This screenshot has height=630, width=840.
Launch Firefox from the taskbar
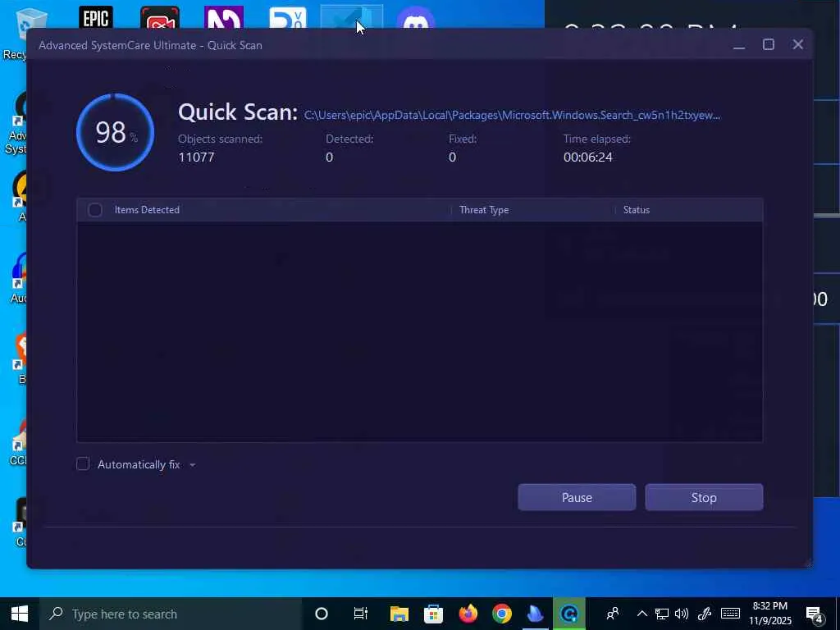[x=468, y=614]
